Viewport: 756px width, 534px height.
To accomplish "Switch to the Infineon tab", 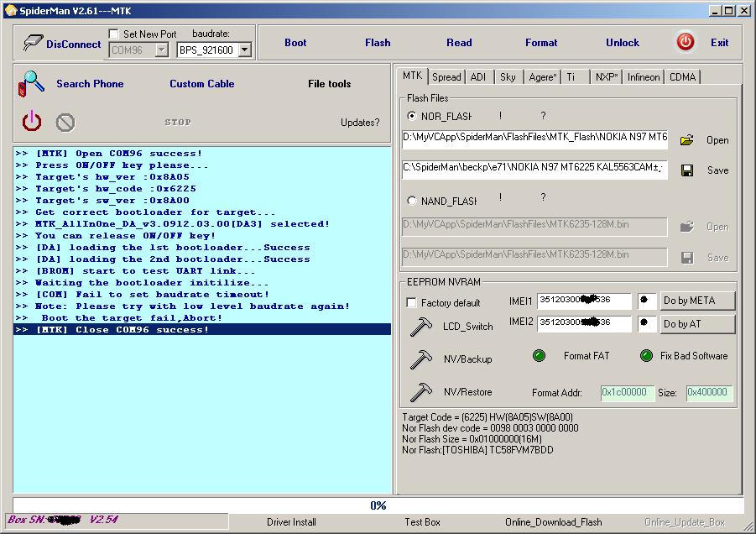I will pos(644,77).
